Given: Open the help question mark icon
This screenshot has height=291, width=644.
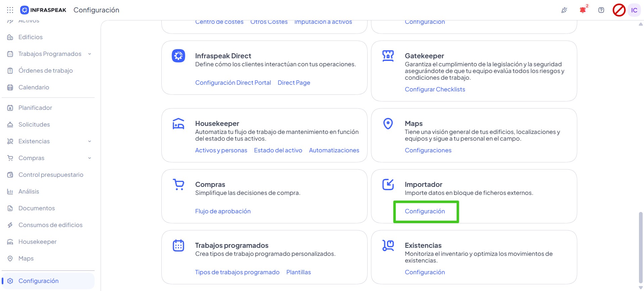Looking at the screenshot, I should pyautogui.click(x=601, y=10).
